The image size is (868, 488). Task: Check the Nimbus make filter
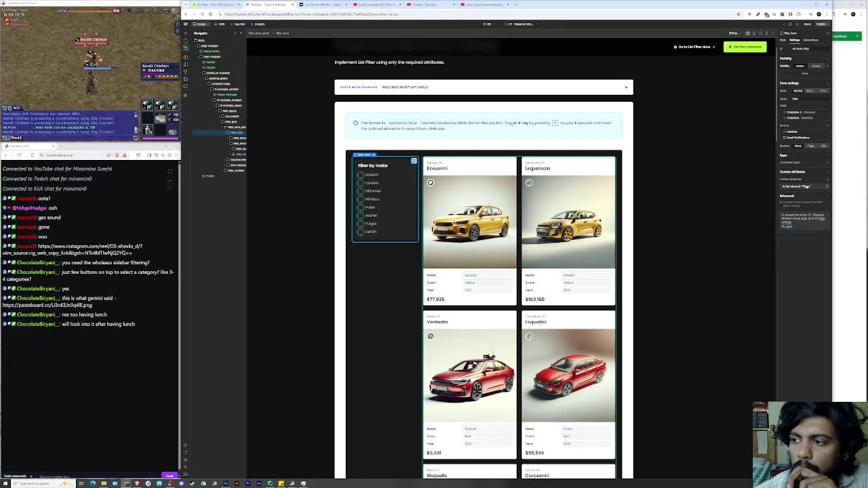click(x=360, y=199)
